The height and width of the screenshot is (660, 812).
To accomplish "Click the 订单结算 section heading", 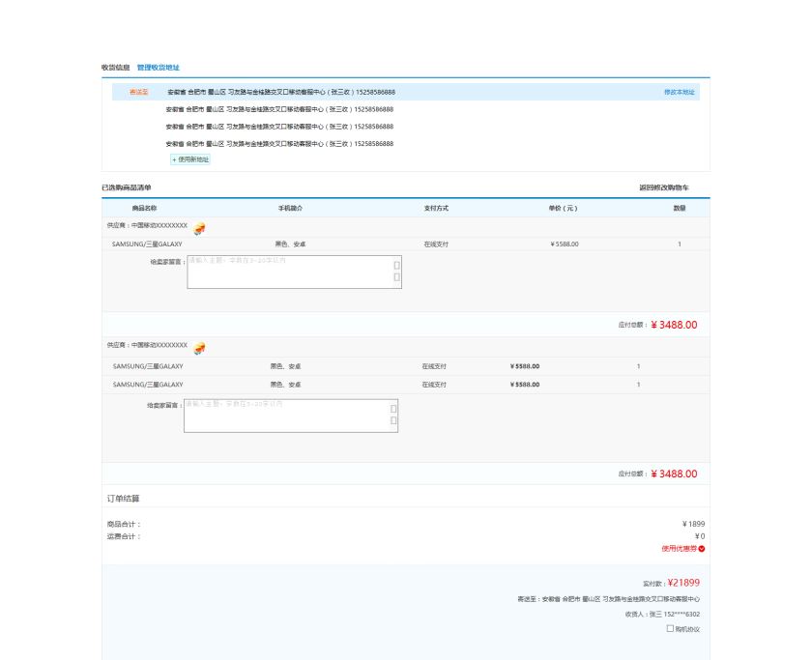I will coord(124,499).
